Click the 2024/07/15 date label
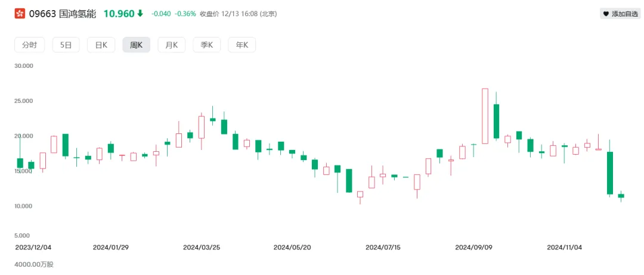The width and height of the screenshot is (644, 275). click(383, 248)
